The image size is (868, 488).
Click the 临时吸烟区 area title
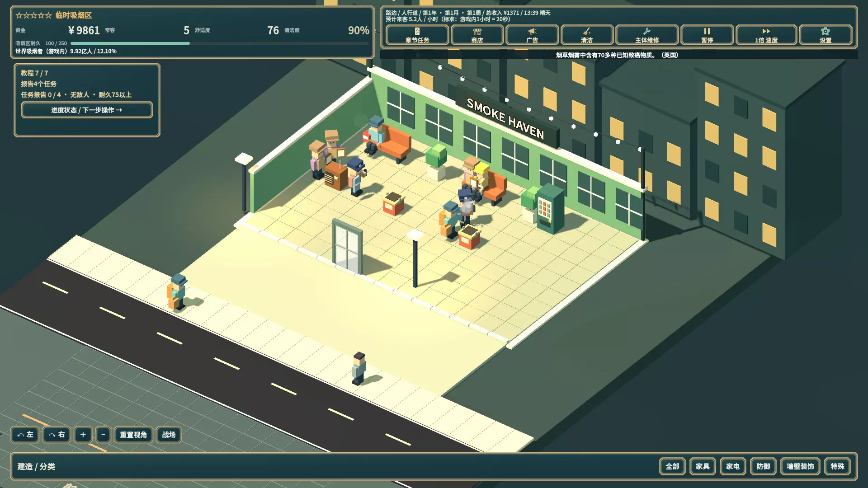pos(74,15)
